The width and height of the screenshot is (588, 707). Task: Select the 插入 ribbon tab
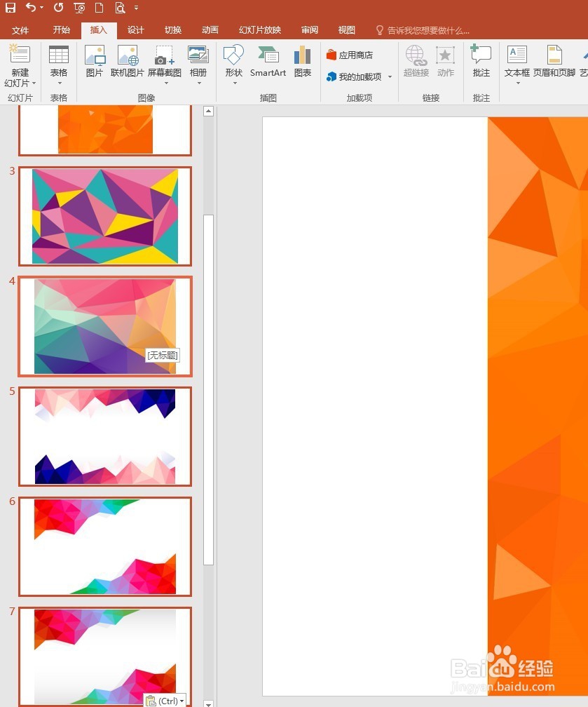coord(99,29)
